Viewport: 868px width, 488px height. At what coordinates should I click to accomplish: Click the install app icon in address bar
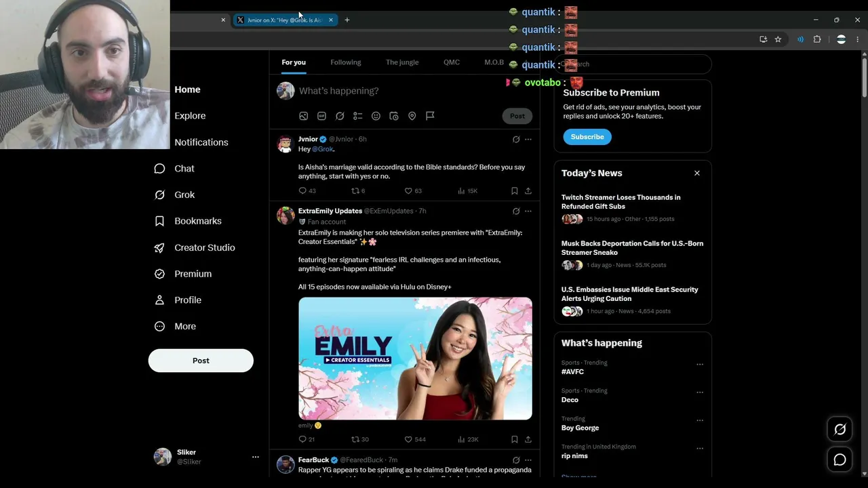point(764,39)
